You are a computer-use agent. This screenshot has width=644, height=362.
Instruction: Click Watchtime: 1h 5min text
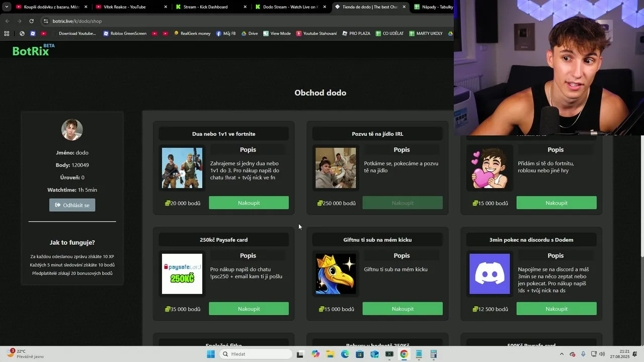click(x=72, y=190)
